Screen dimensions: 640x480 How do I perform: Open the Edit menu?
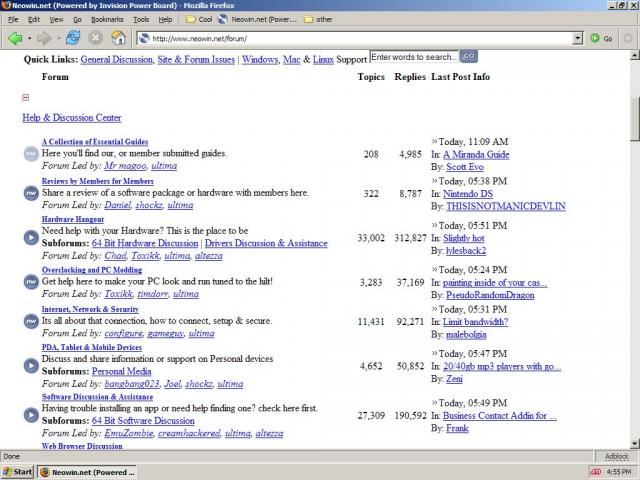[x=34, y=19]
